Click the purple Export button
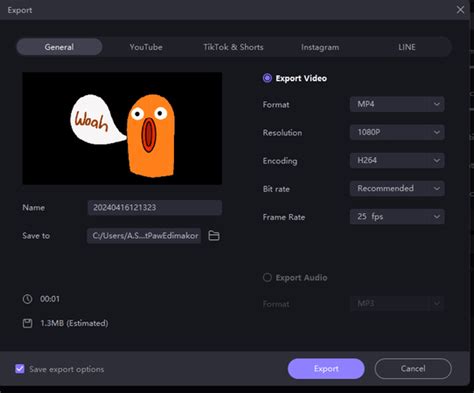The image size is (474, 393). point(326,369)
